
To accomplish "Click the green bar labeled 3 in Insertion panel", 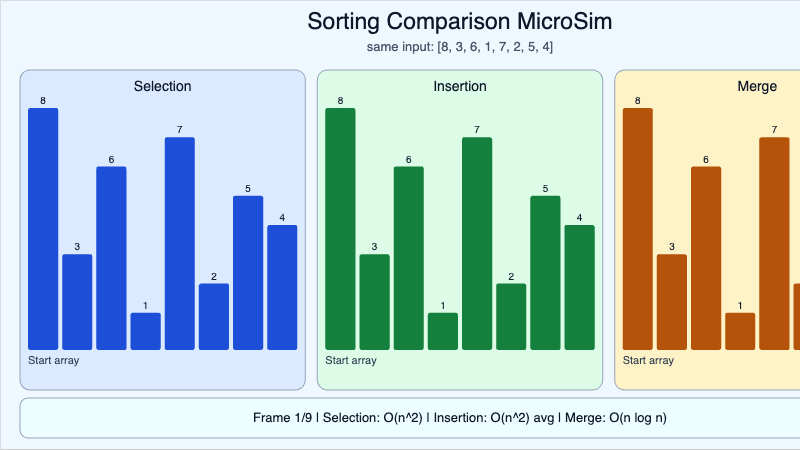I will point(374,302).
